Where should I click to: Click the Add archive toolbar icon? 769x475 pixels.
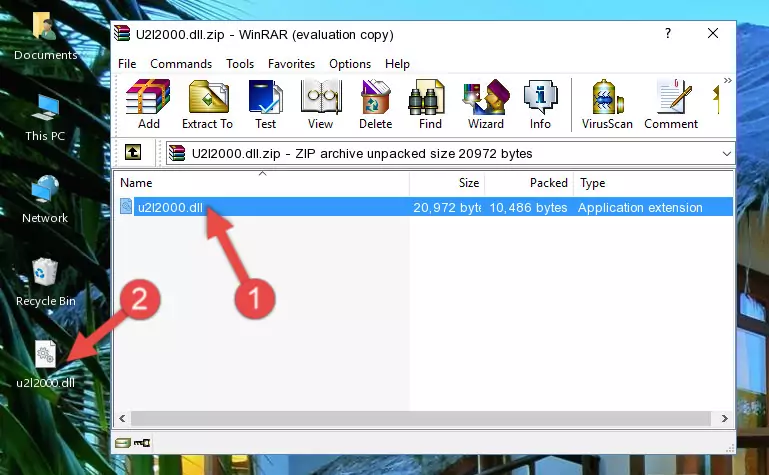(x=148, y=104)
